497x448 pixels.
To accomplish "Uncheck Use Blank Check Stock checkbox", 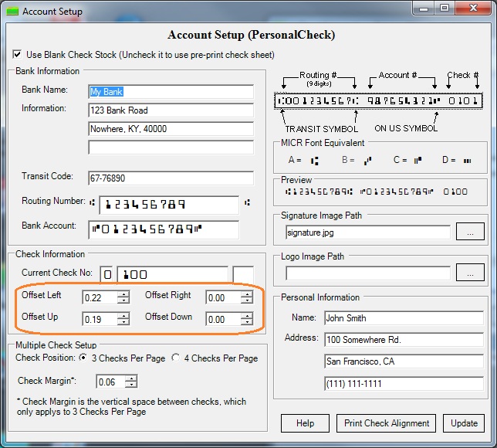I will pos(18,55).
